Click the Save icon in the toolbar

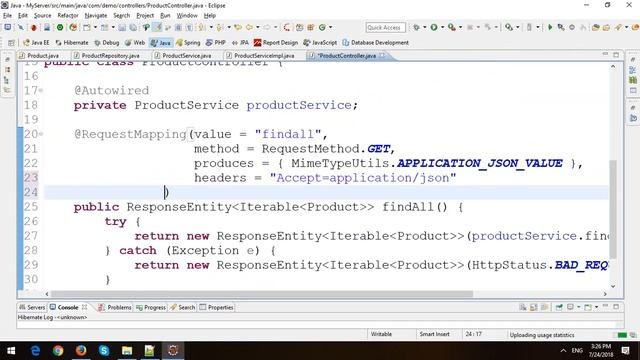[x=122, y=27]
